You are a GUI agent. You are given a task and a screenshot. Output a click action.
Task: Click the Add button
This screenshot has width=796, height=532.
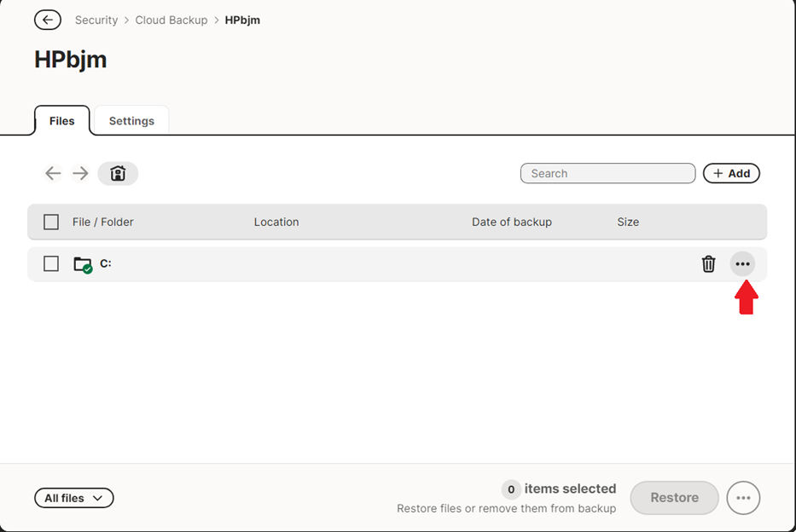click(x=731, y=173)
